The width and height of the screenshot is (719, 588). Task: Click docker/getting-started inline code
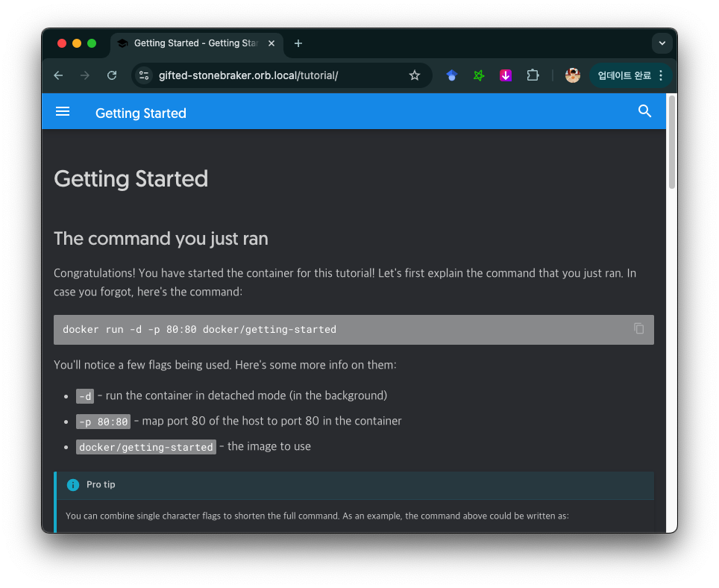(x=146, y=447)
